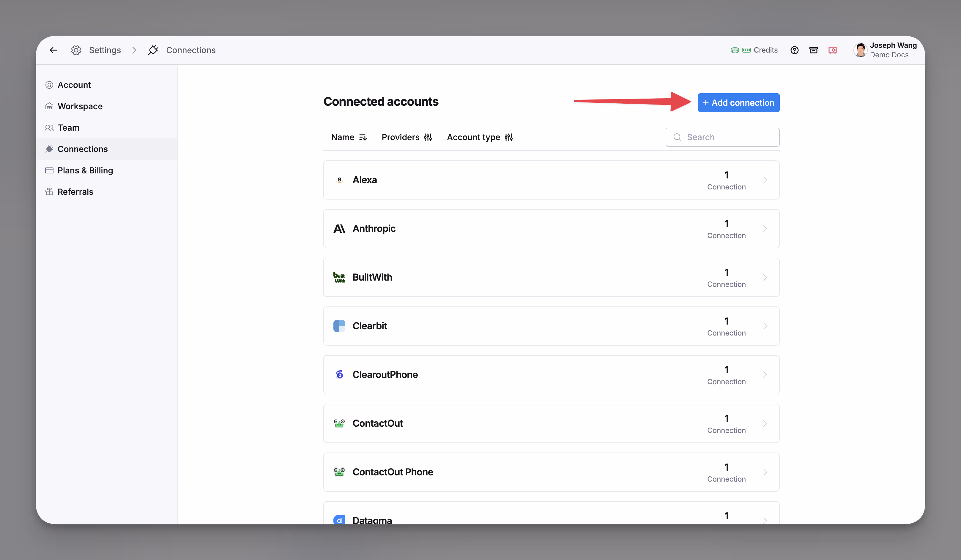Open the Joseph Wang account menu
The height and width of the screenshot is (560, 961).
885,50
